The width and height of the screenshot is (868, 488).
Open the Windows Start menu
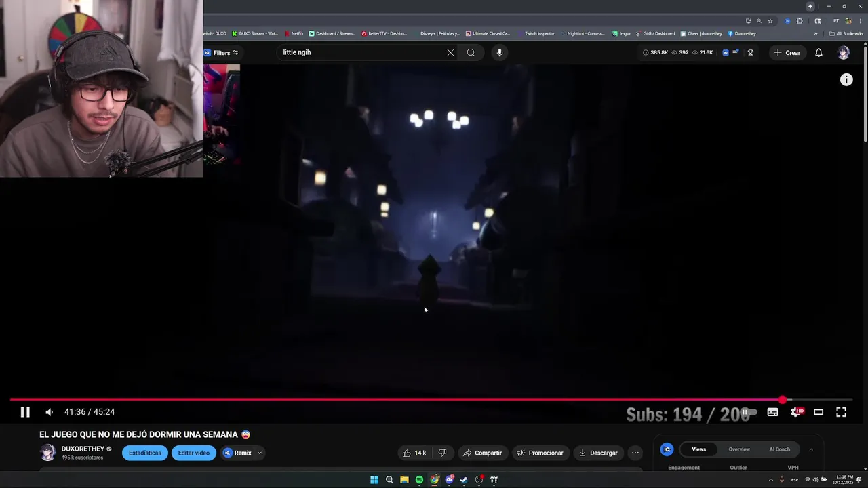click(x=374, y=480)
